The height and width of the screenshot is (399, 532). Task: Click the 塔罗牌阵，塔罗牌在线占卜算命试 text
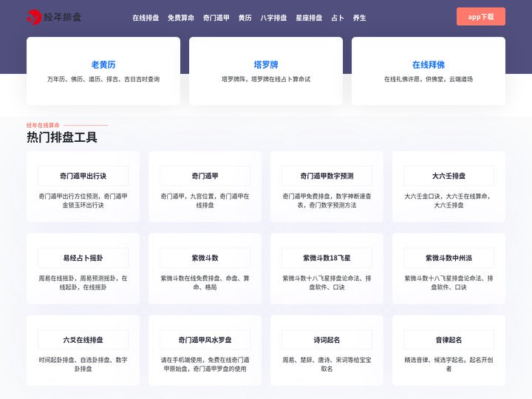click(x=266, y=79)
